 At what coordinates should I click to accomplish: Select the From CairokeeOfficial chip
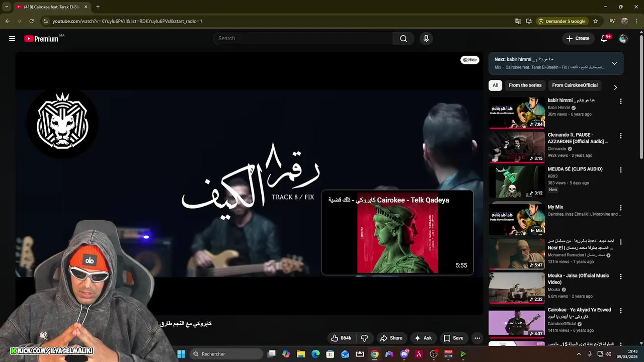pos(575,85)
